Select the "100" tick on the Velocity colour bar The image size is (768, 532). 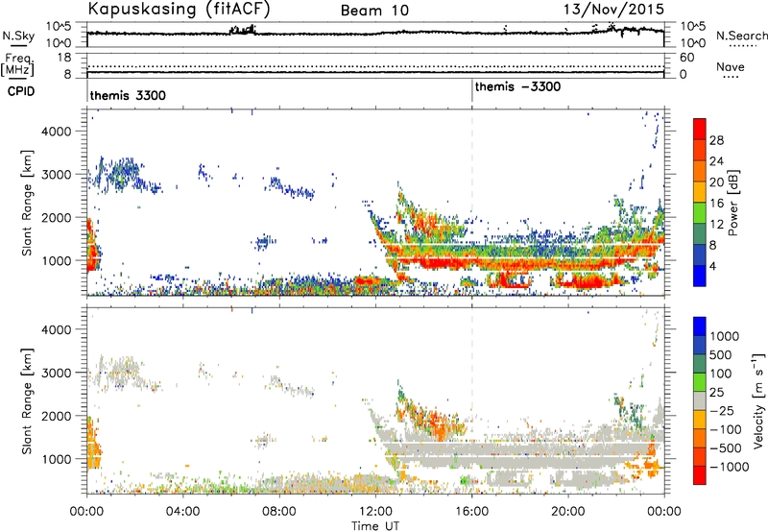tap(721, 374)
